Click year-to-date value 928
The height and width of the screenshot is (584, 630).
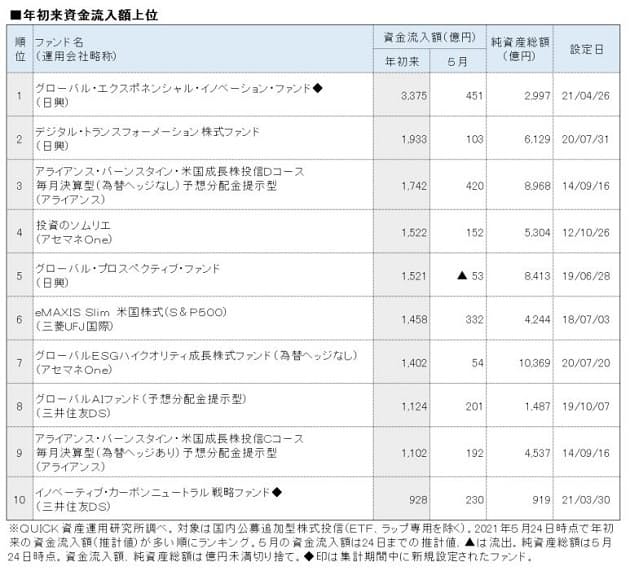[x=418, y=500]
